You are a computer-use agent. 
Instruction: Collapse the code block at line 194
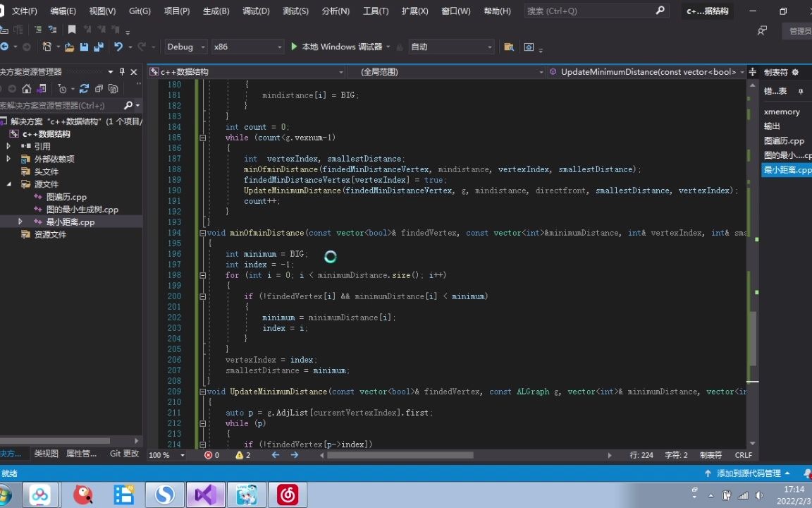point(202,232)
